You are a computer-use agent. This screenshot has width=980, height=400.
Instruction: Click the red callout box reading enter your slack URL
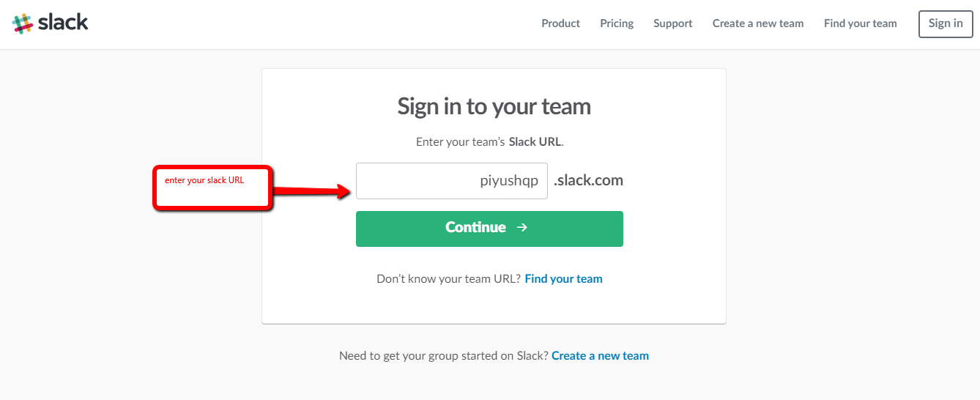(212, 188)
